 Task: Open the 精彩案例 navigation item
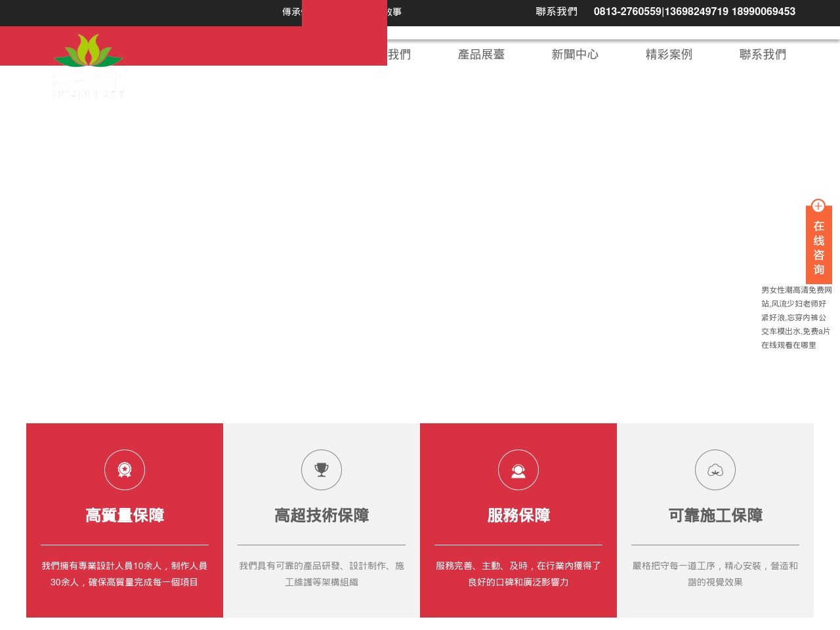point(669,54)
